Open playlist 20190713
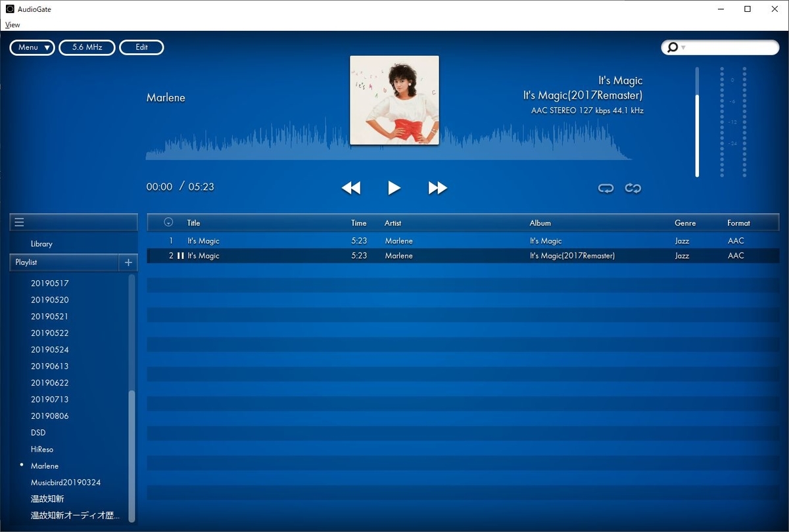This screenshot has width=789, height=532. click(x=50, y=400)
